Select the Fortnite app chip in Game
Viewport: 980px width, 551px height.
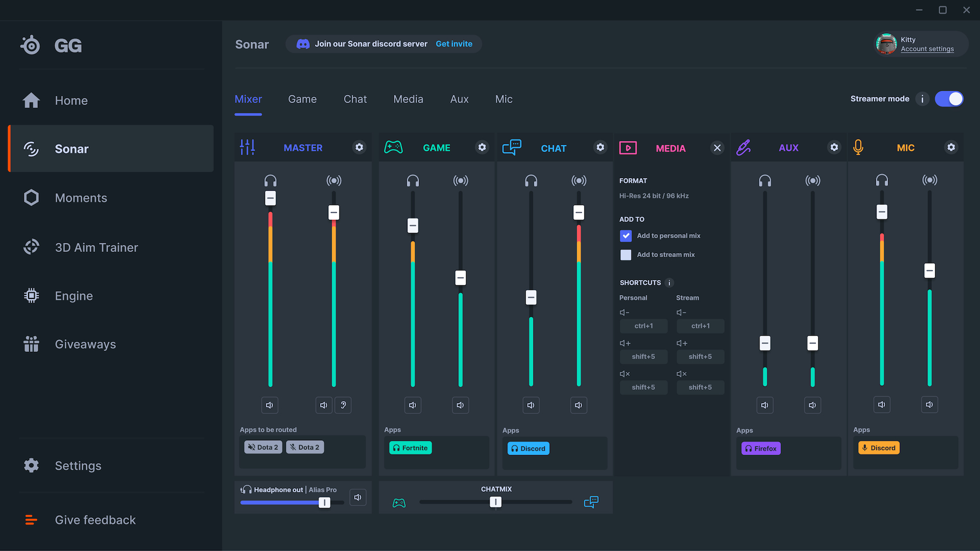point(410,448)
